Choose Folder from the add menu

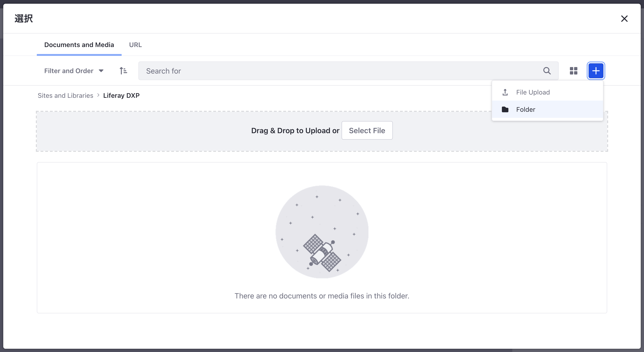(525, 109)
